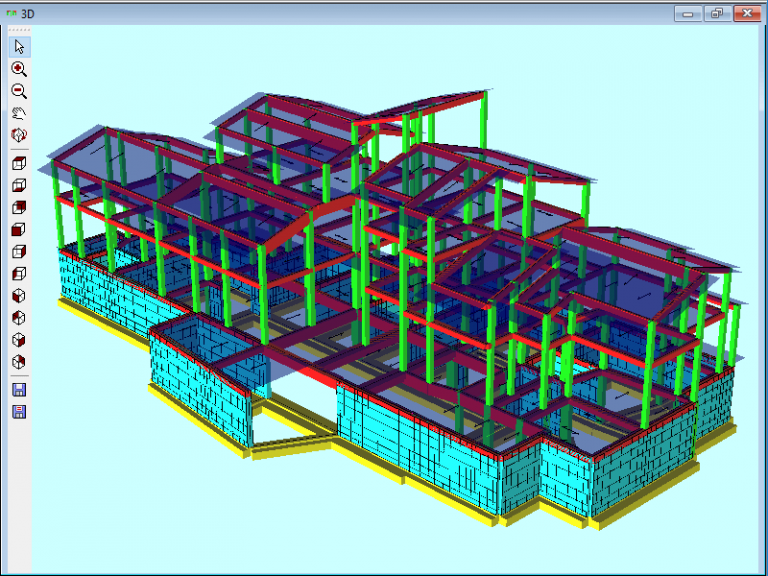Choose the cube view with red right side

(x=19, y=251)
